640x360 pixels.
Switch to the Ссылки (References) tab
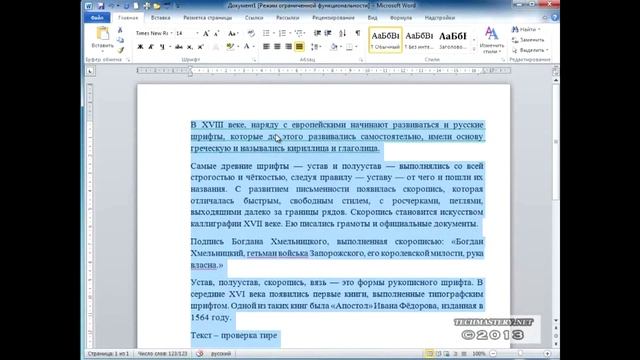(x=254, y=18)
